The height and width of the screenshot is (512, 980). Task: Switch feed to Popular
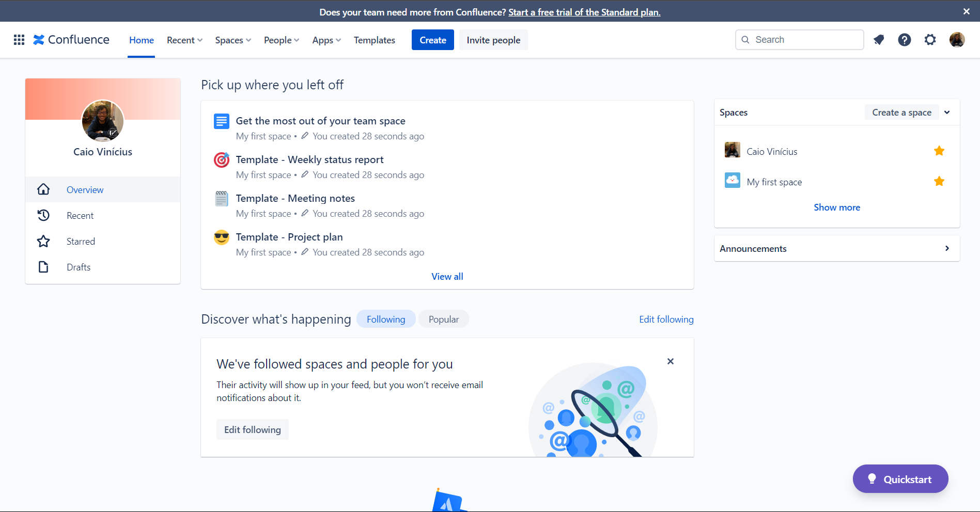point(444,319)
